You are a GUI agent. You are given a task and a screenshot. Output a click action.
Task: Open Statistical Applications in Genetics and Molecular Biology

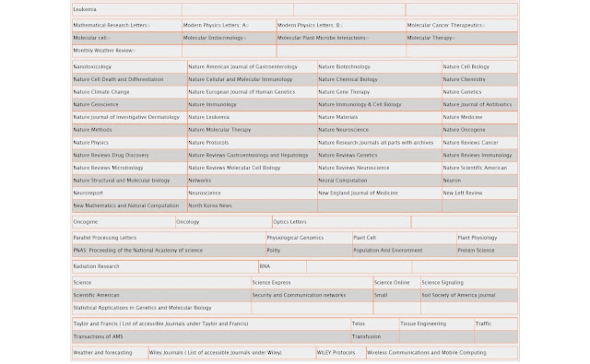(142, 308)
